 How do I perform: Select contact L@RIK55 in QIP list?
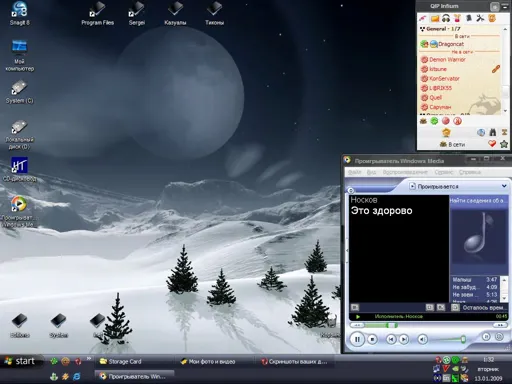click(x=440, y=88)
